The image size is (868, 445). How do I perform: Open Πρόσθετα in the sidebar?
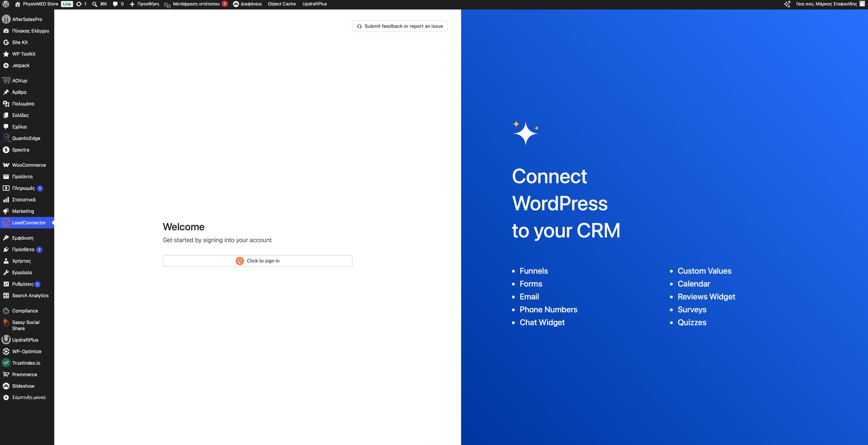27,249
